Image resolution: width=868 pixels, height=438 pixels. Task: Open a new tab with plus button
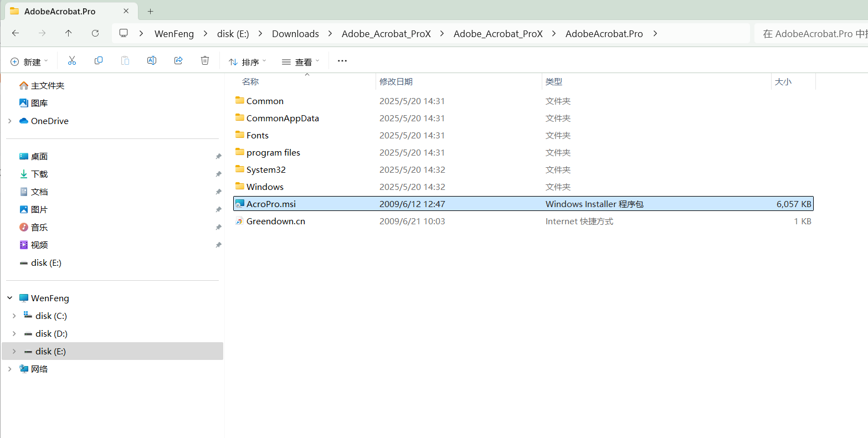pyautogui.click(x=150, y=11)
